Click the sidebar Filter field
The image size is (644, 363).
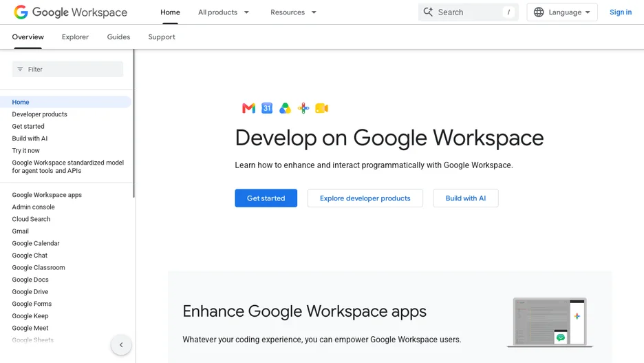[x=67, y=69]
